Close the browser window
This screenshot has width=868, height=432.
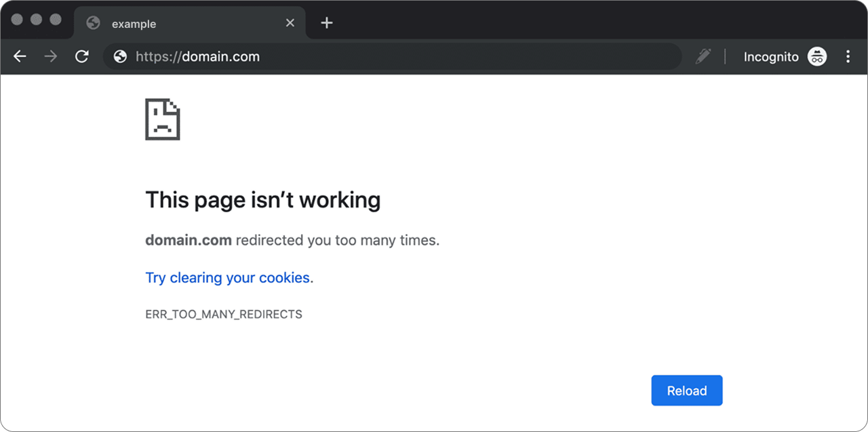point(18,20)
